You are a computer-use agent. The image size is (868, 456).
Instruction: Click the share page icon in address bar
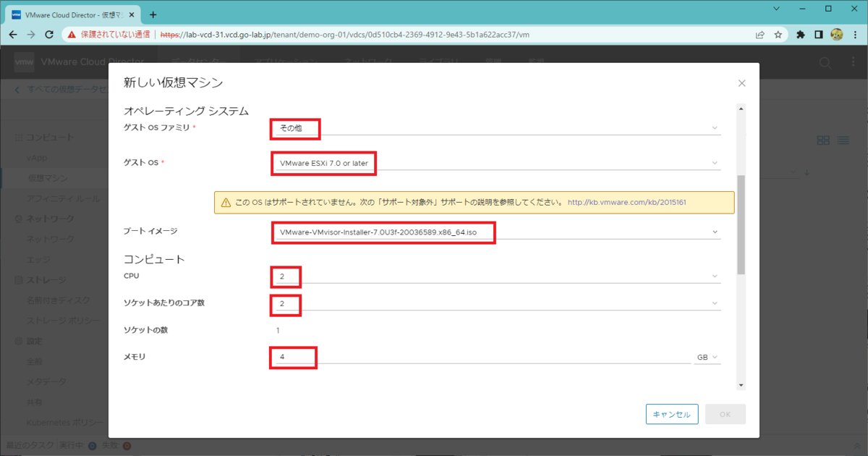[760, 34]
